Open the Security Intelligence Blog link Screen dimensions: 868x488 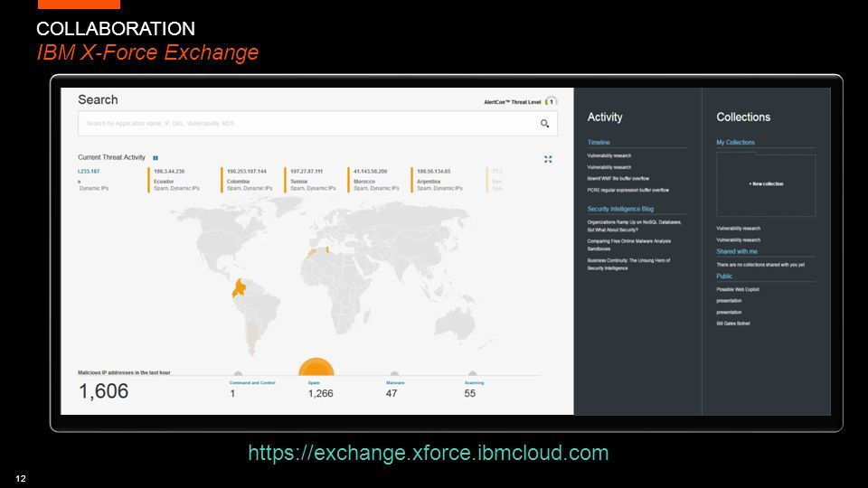tap(620, 209)
